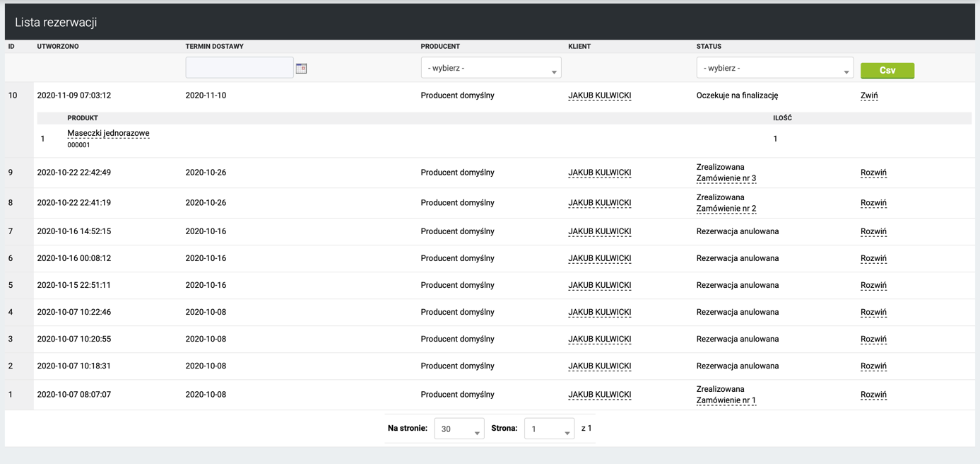Expand reservation 8 details
This screenshot has width=980, height=464.
point(873,203)
